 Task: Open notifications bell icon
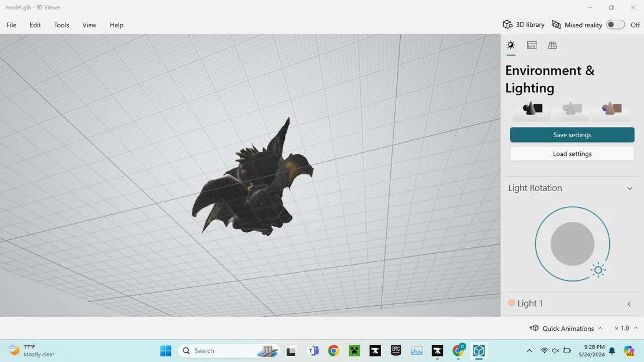[x=612, y=351]
